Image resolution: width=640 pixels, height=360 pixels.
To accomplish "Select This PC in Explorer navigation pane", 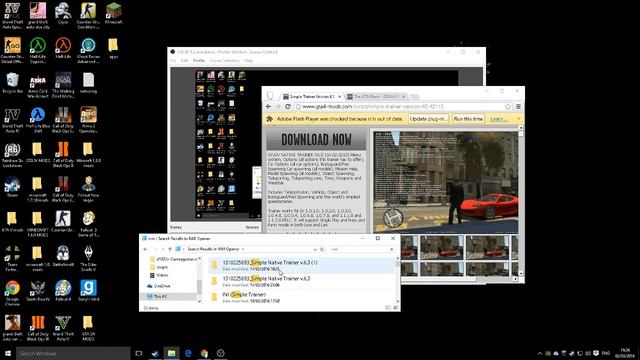I will pos(160,296).
